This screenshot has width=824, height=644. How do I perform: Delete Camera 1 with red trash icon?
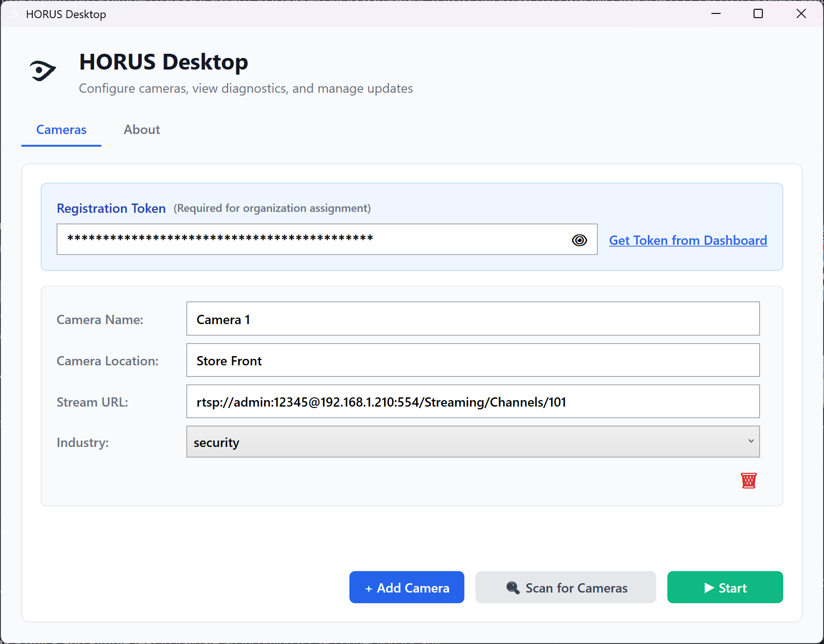point(748,481)
